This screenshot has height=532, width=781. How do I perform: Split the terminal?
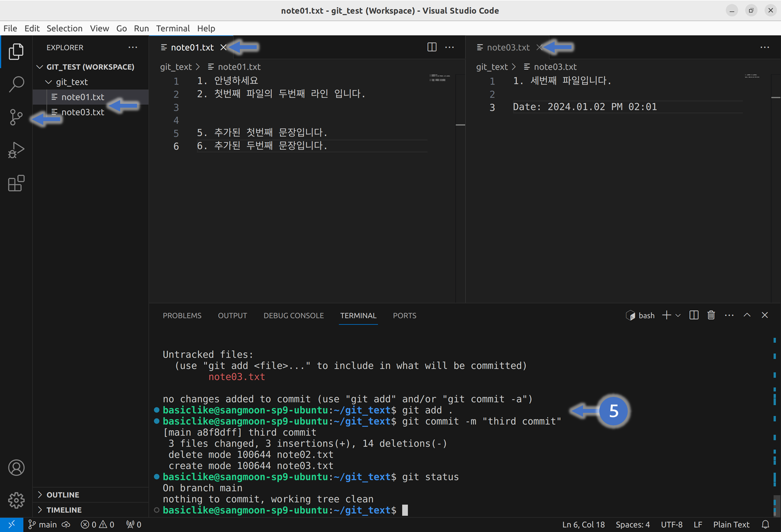[x=694, y=315]
